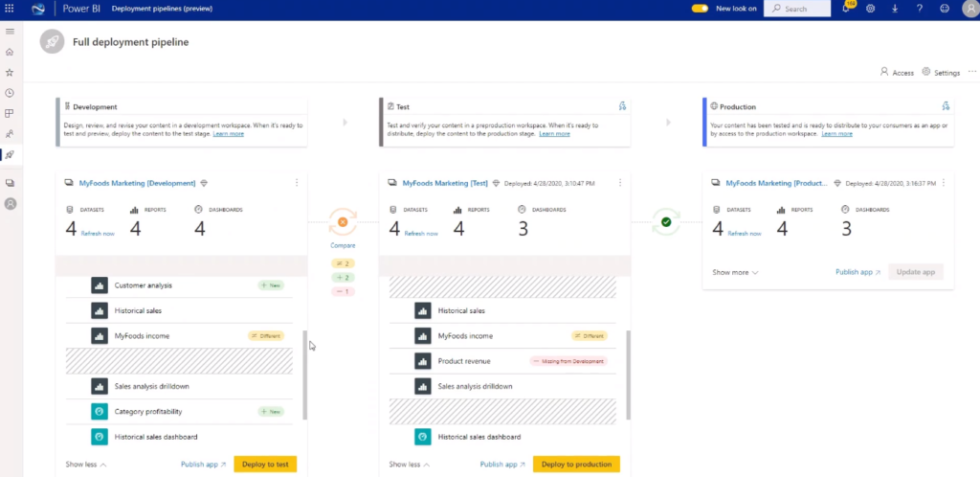Click the red missing items count badge
The image size is (980, 477).
point(343,291)
